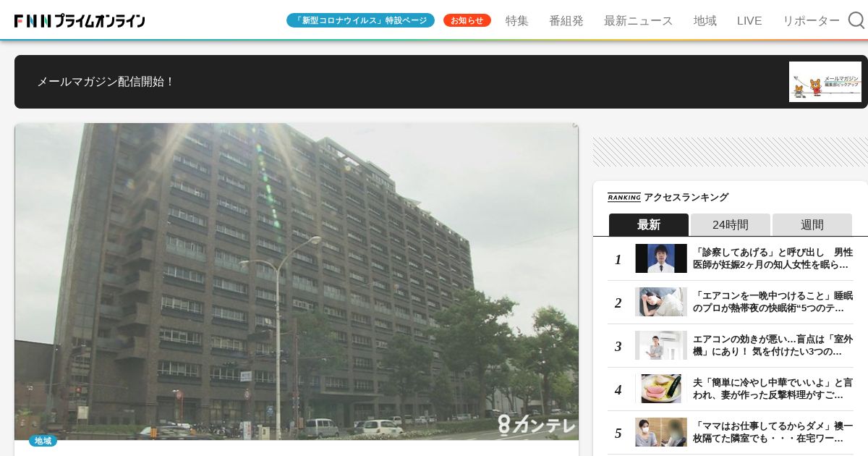Click the mail magazine mascot thumbnail
The width and height of the screenshot is (868, 456).
click(x=825, y=82)
